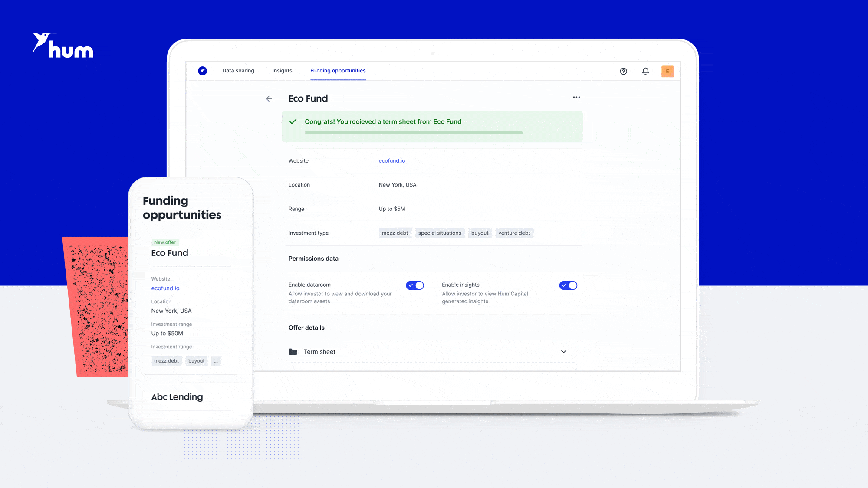Go back using the left arrow
868x488 pixels.
[269, 99]
